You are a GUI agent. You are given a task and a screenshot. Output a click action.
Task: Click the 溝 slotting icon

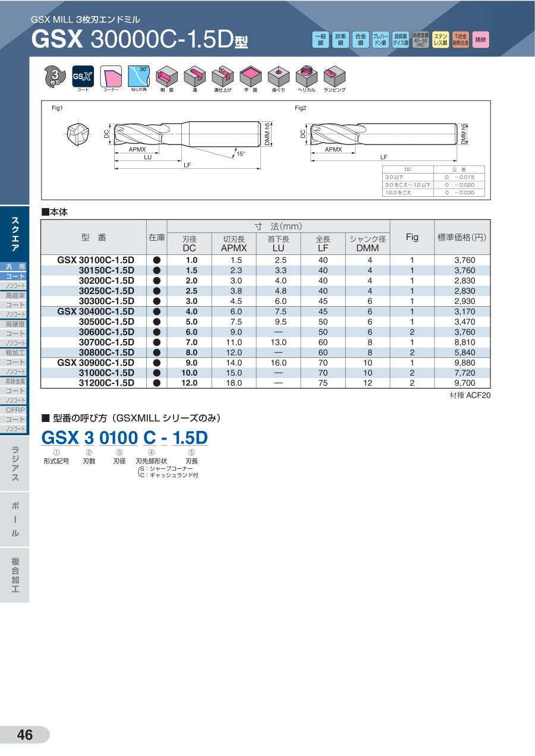tap(194, 76)
